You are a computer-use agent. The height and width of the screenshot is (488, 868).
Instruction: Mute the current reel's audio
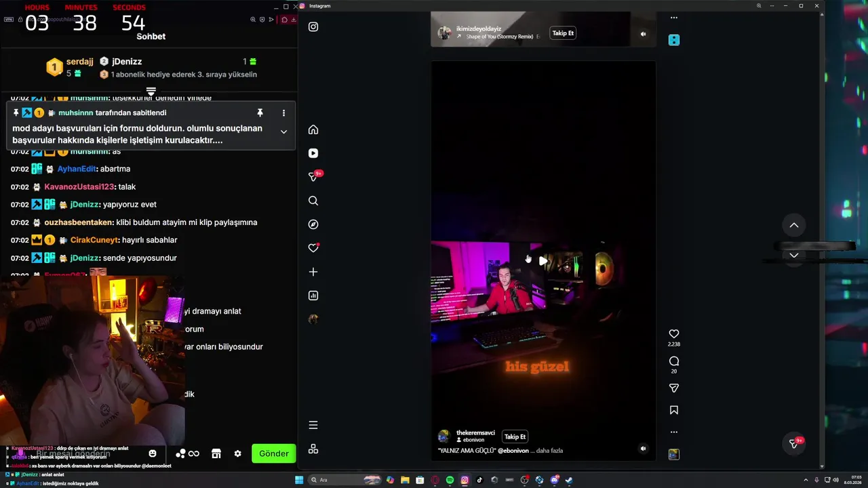coord(644,448)
